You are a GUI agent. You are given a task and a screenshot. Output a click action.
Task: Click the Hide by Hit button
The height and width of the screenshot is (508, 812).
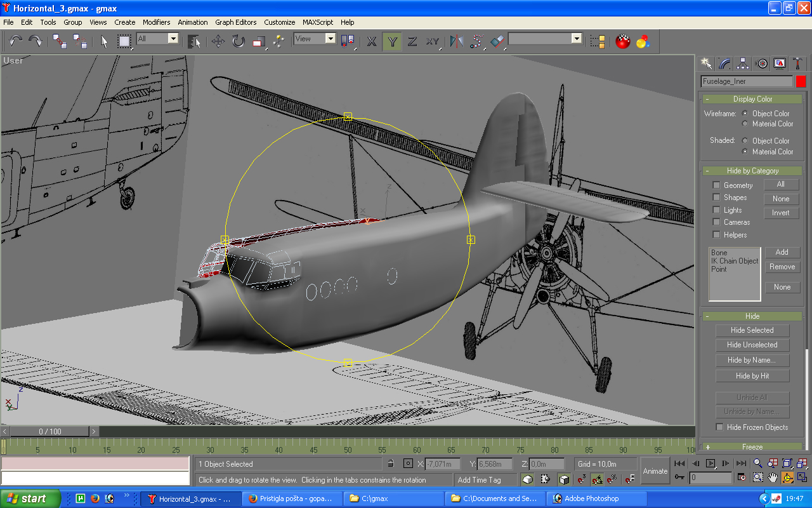click(752, 376)
